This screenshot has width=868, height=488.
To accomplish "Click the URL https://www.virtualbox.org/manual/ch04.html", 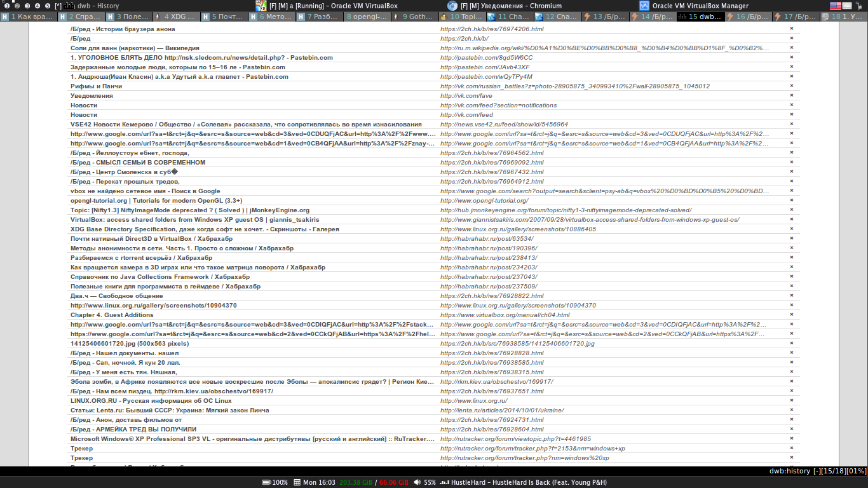I will click(505, 315).
